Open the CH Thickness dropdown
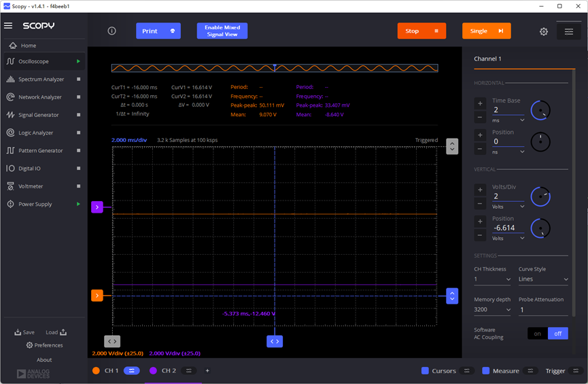Image resolution: width=588 pixels, height=384 pixels. tap(492, 279)
